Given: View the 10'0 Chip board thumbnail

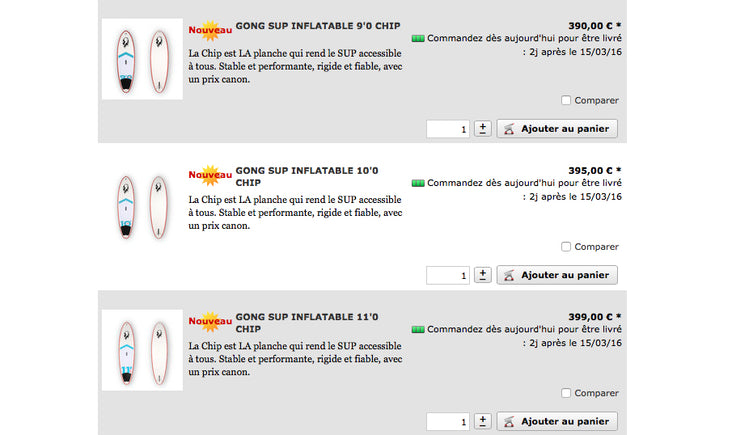Looking at the screenshot, I should [x=141, y=206].
